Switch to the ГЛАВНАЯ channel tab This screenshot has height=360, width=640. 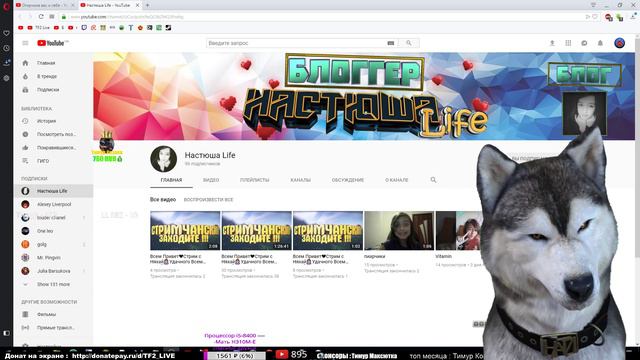tap(171, 180)
